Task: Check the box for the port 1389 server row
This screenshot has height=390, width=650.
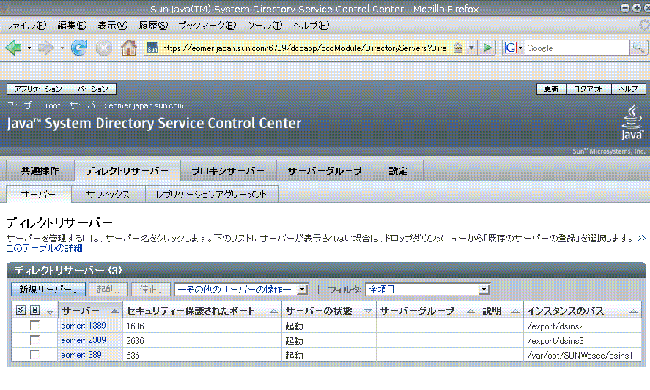Action: [35, 325]
